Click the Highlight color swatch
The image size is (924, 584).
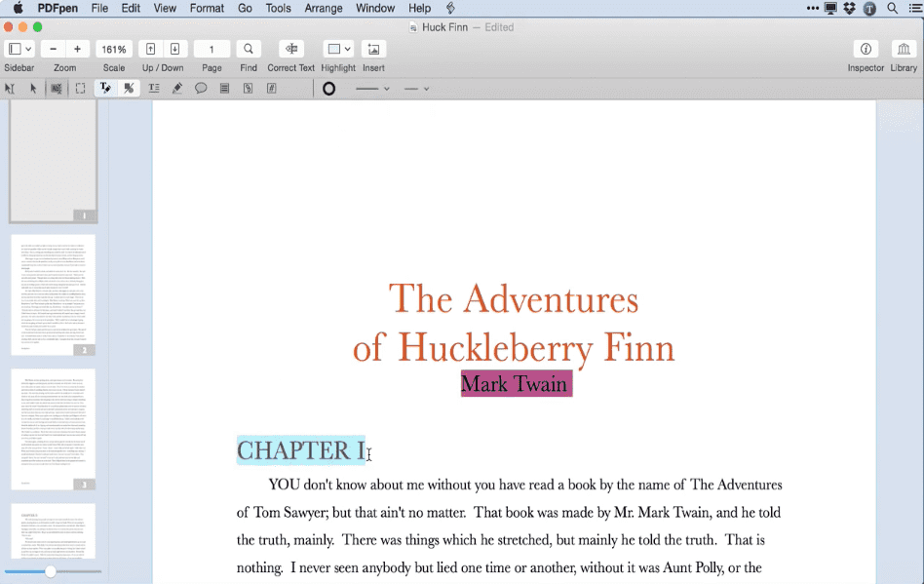pos(334,49)
